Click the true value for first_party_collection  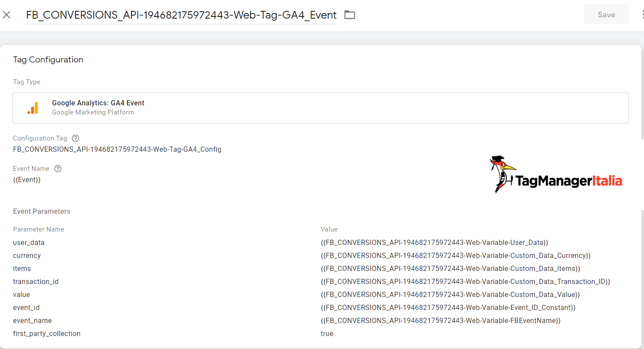pyautogui.click(x=327, y=333)
